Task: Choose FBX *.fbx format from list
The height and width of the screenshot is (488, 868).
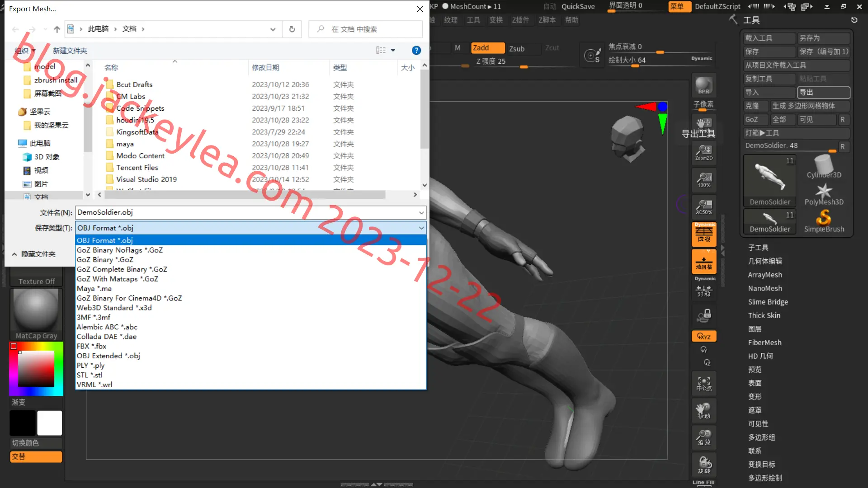Action: click(91, 346)
